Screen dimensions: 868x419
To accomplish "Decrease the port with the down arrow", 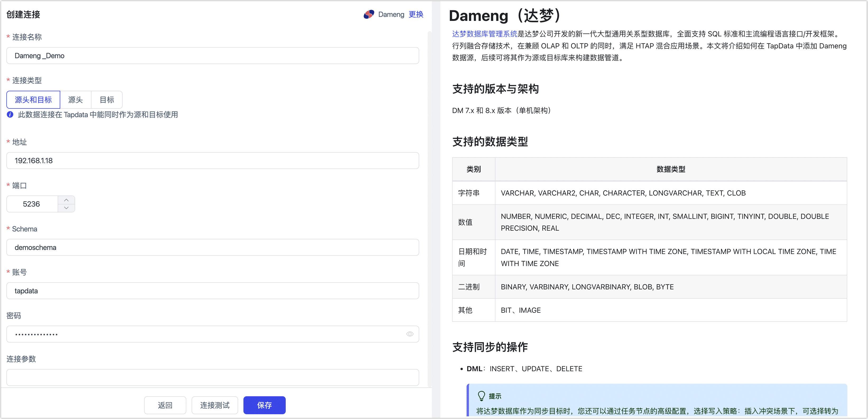I will pos(66,208).
